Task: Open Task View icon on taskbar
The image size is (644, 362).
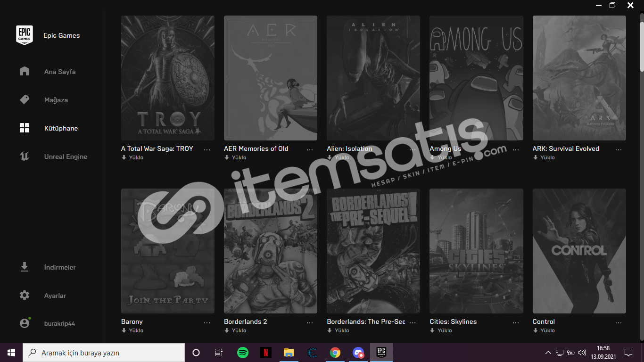Action: (219, 353)
